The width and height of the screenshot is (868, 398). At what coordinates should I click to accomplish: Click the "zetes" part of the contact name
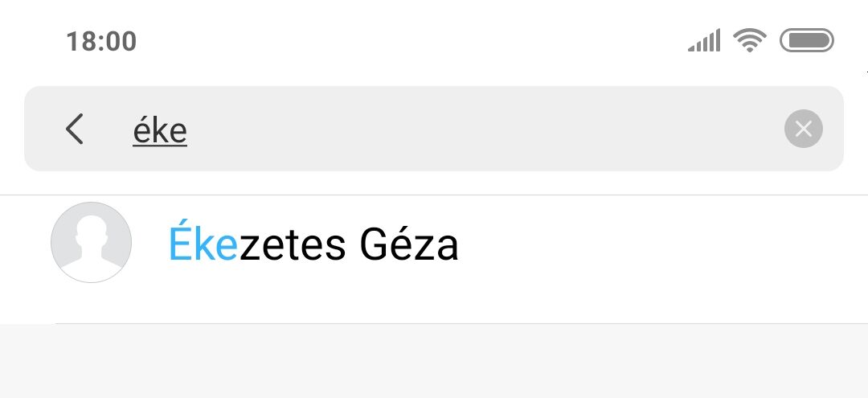293,244
